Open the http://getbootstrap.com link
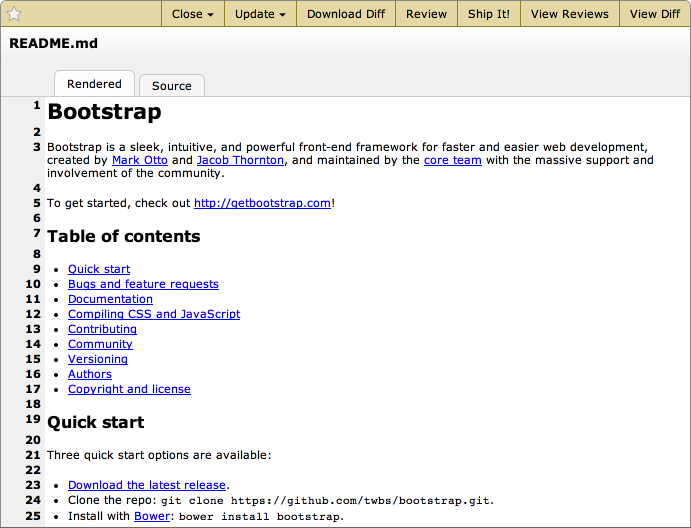 coord(262,203)
